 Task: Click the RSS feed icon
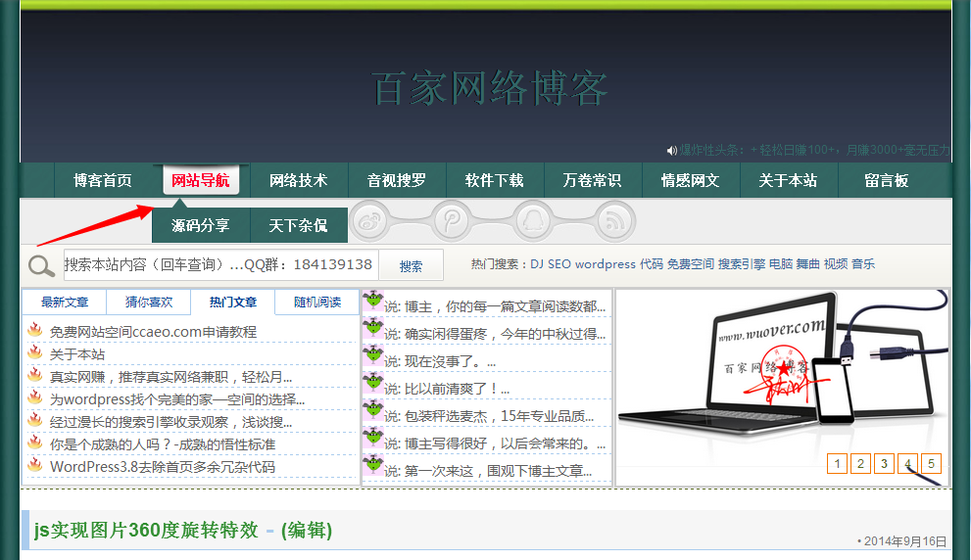pyautogui.click(x=615, y=221)
